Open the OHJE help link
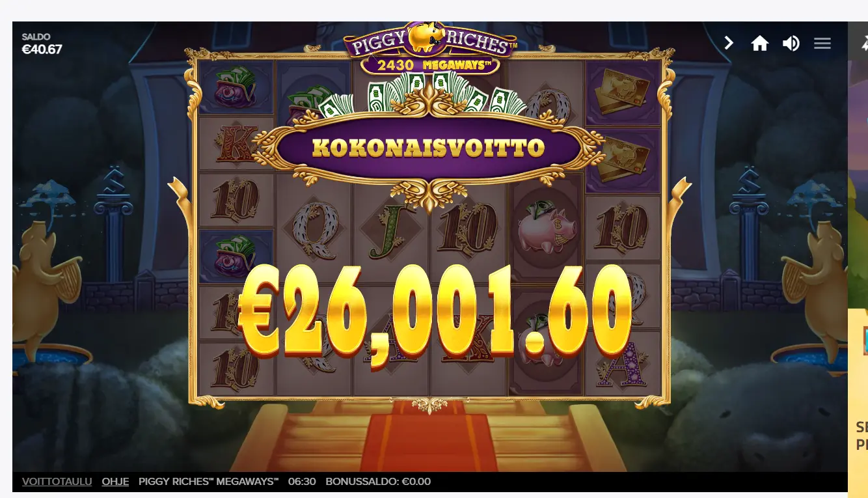Viewport: 868px width, 498px height. tap(115, 482)
